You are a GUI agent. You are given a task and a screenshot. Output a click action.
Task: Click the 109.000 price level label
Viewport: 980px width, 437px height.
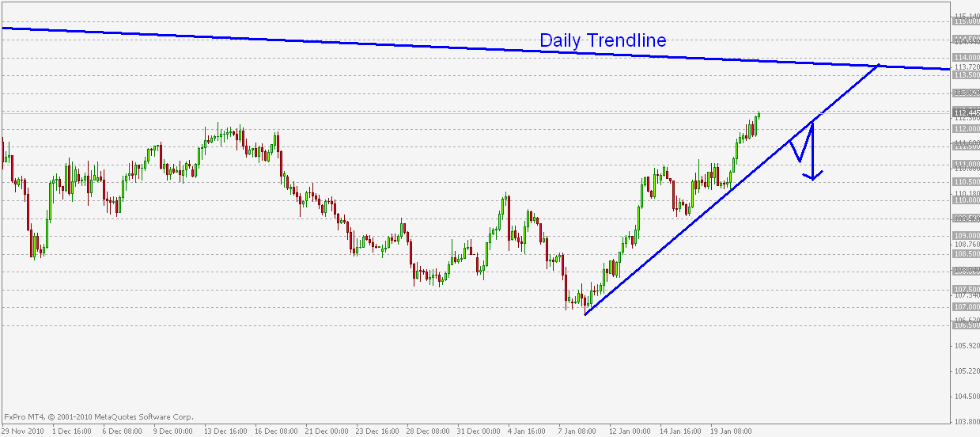pyautogui.click(x=964, y=236)
